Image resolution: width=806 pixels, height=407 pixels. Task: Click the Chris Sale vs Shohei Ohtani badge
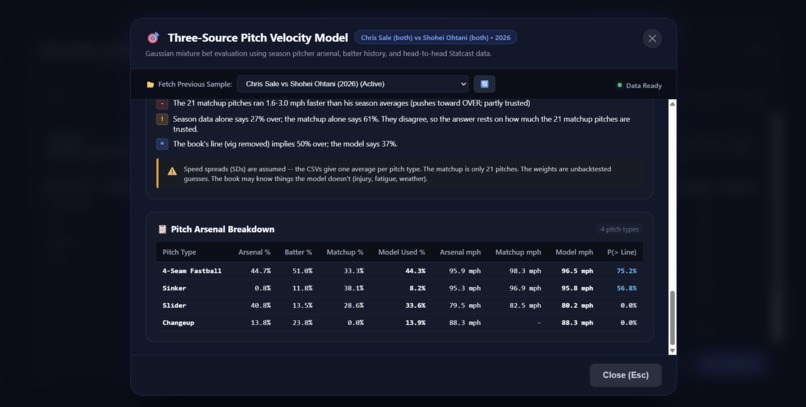tap(435, 38)
